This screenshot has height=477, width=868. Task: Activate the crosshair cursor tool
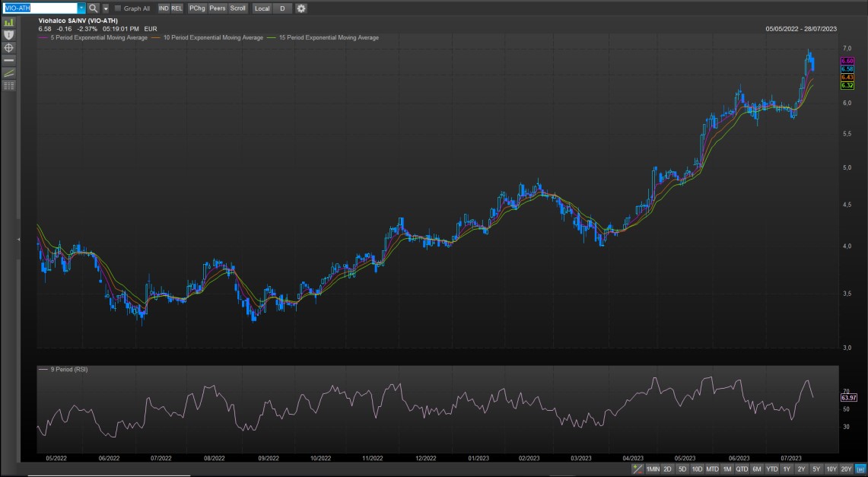click(x=9, y=47)
